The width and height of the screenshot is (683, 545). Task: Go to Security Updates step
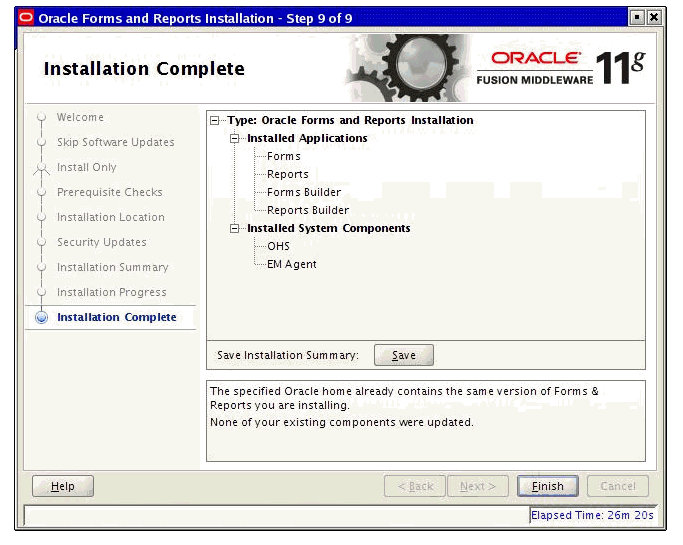[x=101, y=242]
